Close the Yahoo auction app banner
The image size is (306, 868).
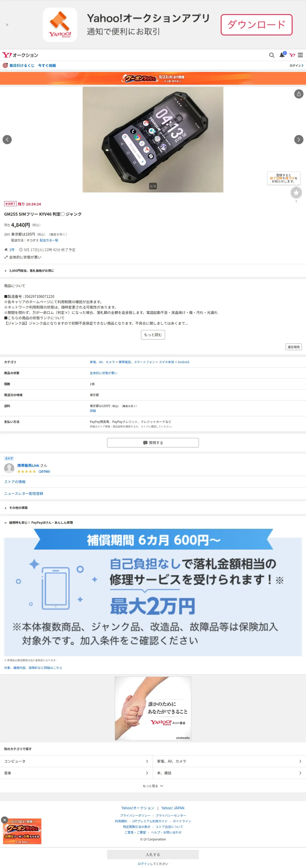click(x=7, y=25)
